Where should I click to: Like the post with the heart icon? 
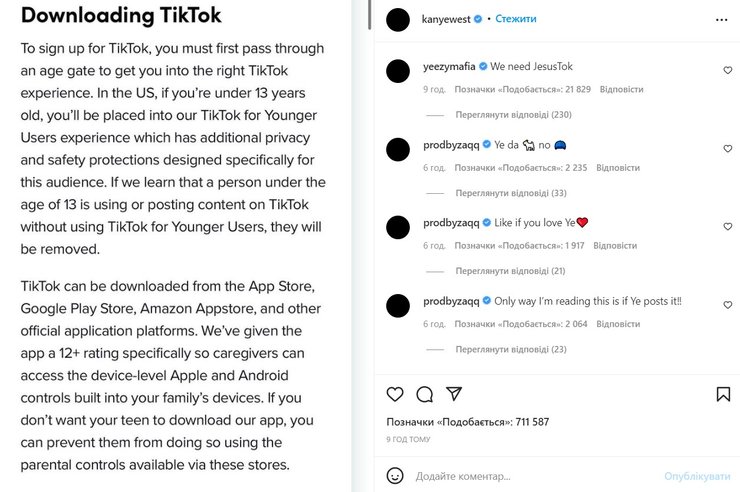pyautogui.click(x=395, y=394)
